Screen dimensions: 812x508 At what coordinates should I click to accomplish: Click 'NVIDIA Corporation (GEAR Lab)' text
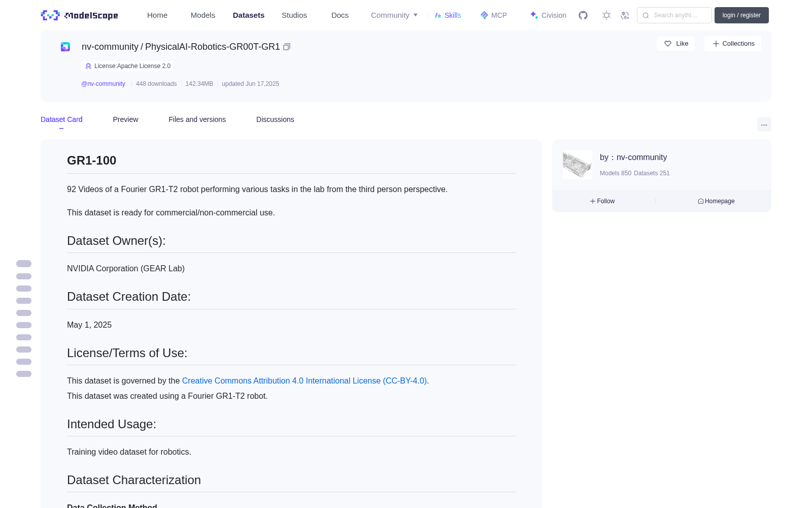[126, 268]
